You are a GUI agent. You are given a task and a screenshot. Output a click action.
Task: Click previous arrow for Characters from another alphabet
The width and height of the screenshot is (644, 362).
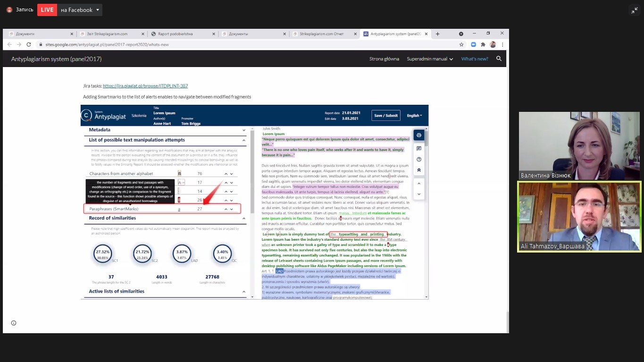226,174
